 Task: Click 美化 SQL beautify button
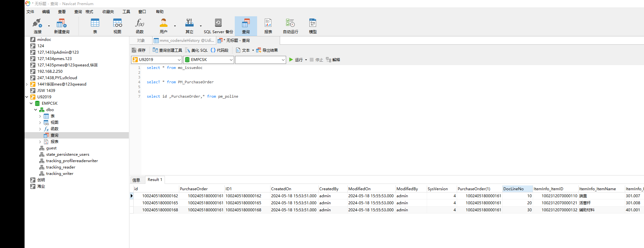[196, 50]
